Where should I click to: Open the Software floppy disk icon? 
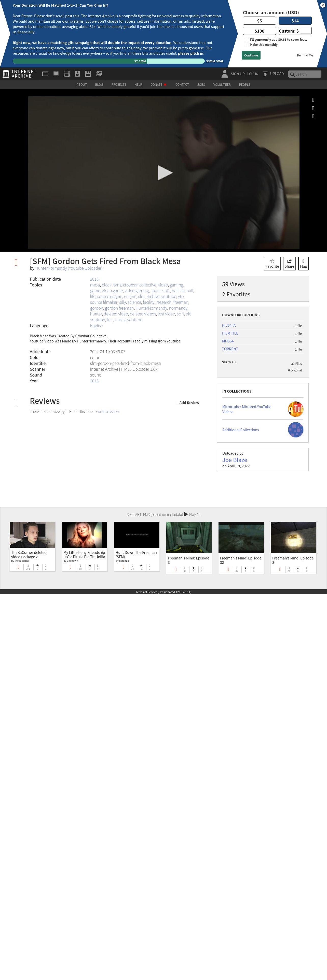pos(88,74)
